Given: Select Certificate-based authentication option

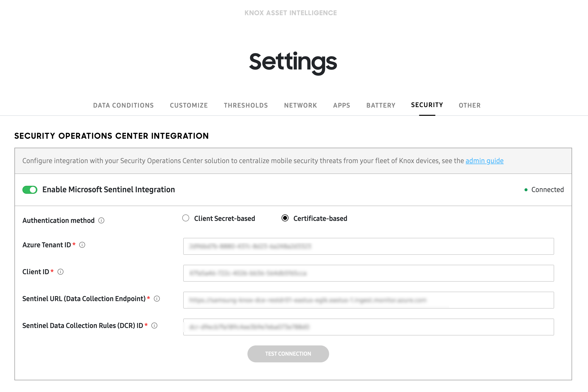Looking at the screenshot, I should pos(285,218).
